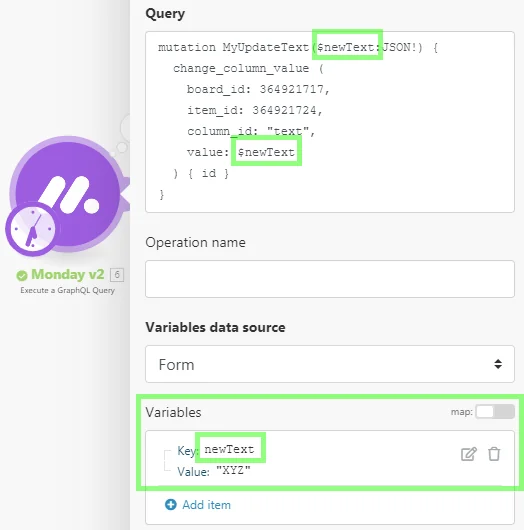Click the Monday v2 module label
Screen dimensions: 524x530
68,274
